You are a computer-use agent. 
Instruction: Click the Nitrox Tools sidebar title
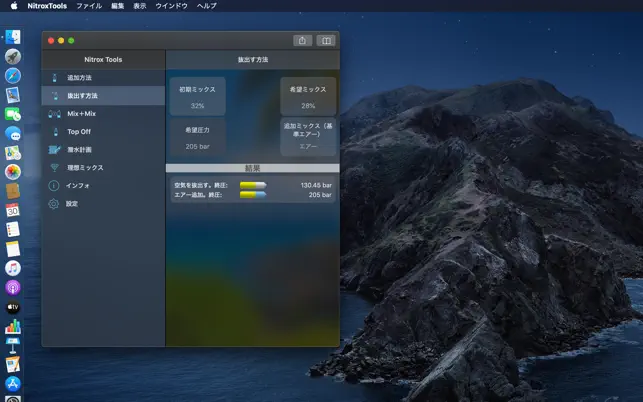[x=103, y=59]
